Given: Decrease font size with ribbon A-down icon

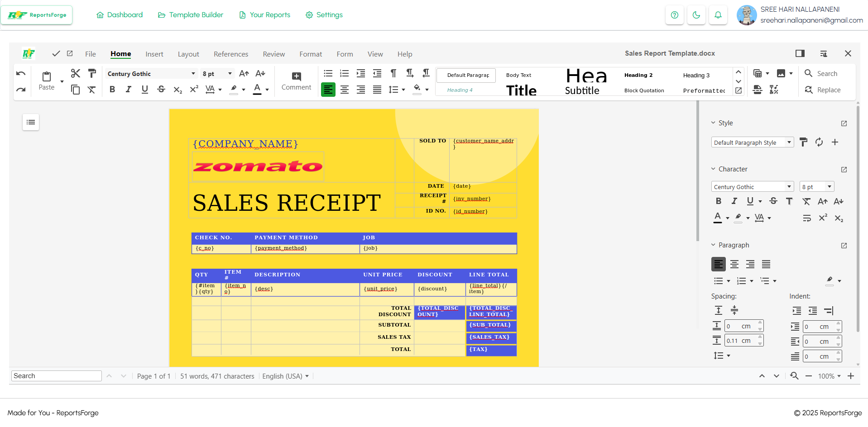Looking at the screenshot, I should coord(260,73).
